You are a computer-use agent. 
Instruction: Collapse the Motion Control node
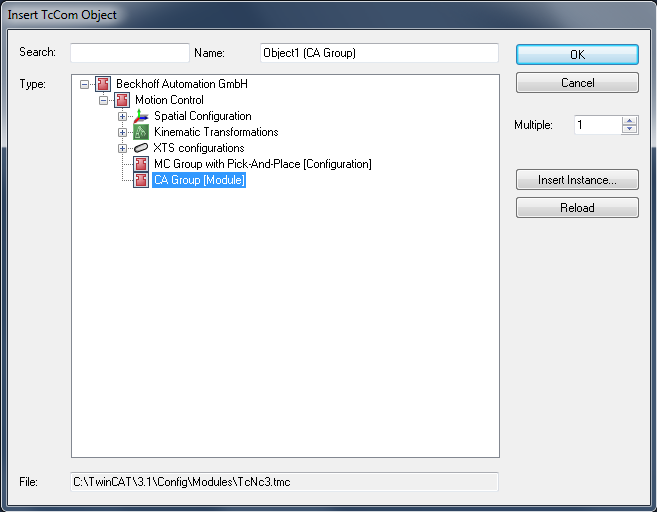pyautogui.click(x=103, y=100)
